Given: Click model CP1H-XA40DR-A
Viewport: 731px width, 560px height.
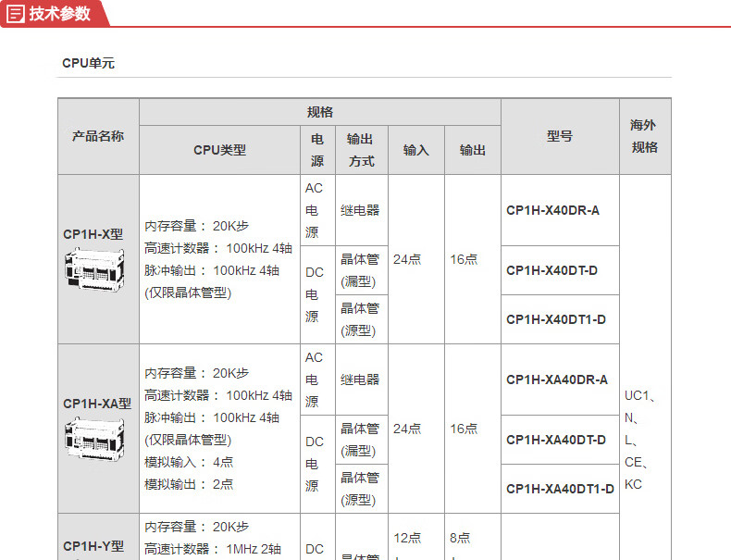Looking at the screenshot, I should pos(556,380).
